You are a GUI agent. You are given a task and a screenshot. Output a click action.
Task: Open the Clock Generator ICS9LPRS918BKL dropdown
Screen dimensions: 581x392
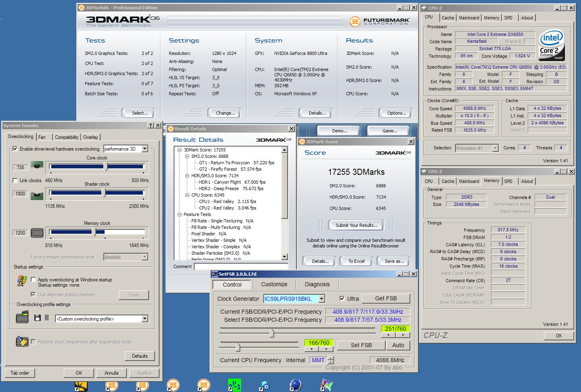point(321,299)
